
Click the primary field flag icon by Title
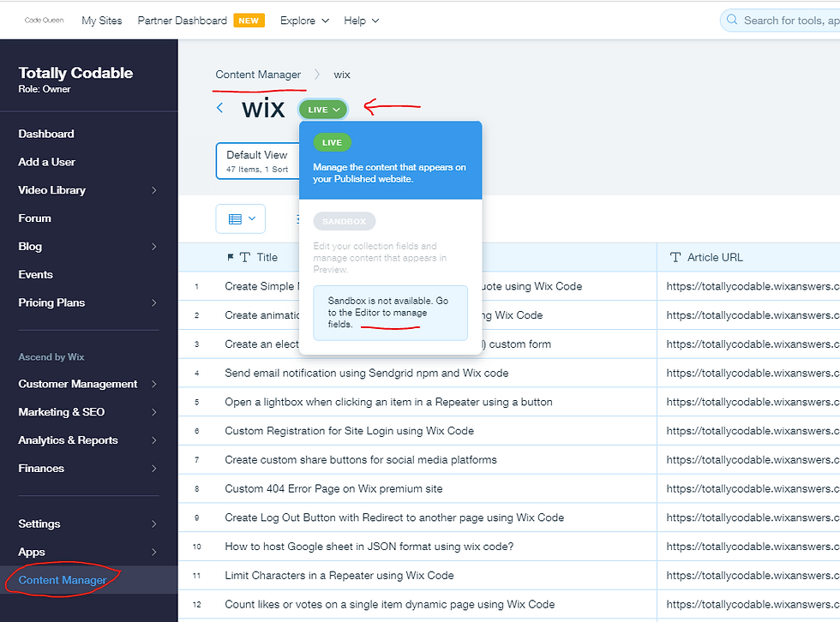click(x=231, y=258)
